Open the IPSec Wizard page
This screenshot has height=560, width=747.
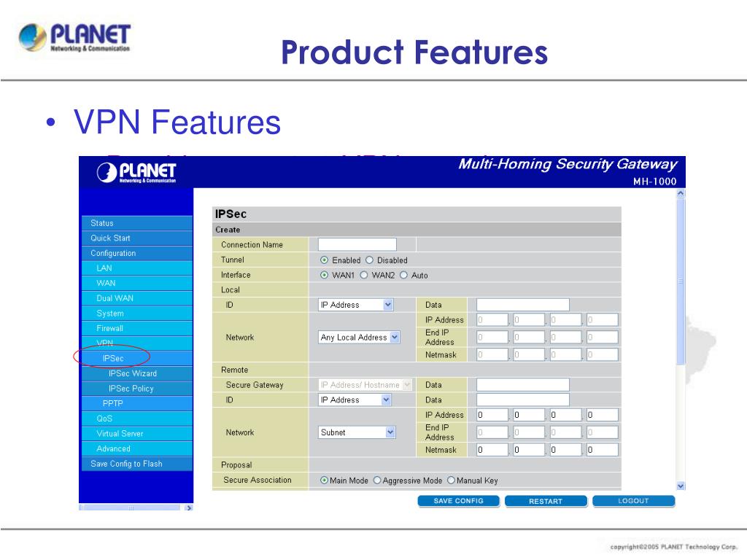click(137, 373)
